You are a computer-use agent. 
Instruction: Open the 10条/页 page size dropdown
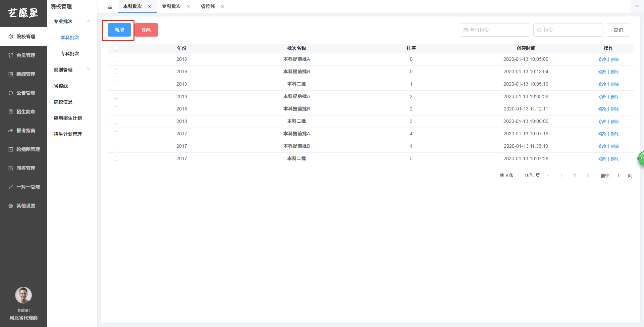pos(535,176)
